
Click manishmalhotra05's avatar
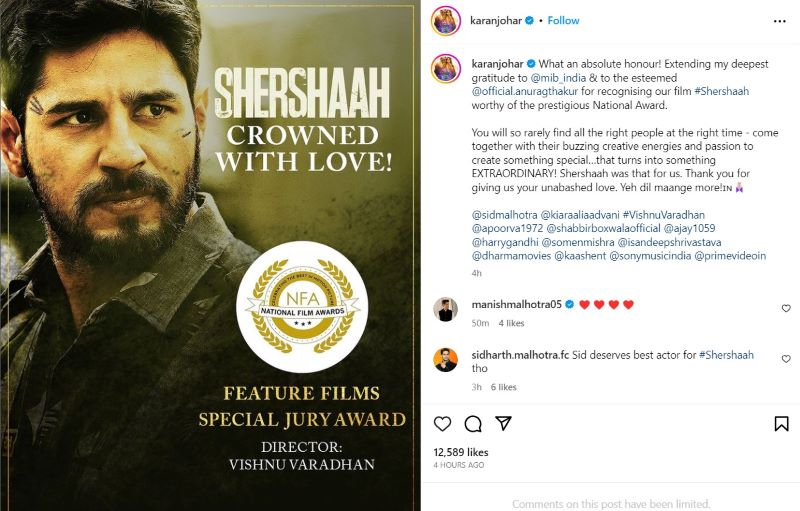click(445, 309)
